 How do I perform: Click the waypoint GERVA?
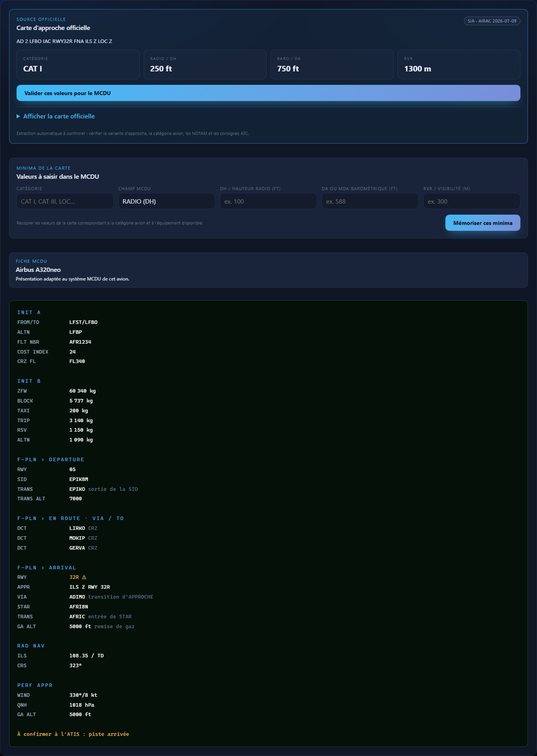click(x=77, y=548)
